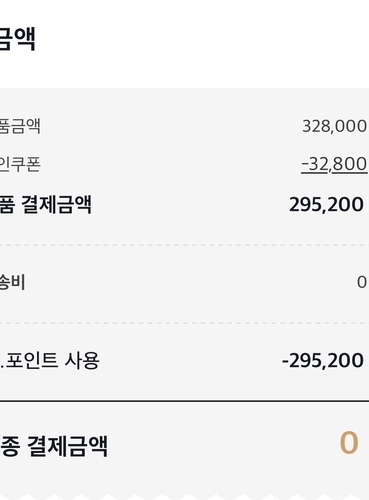The image size is (369, 500).
Task: Click the solid line above final payment
Action: 184,401
